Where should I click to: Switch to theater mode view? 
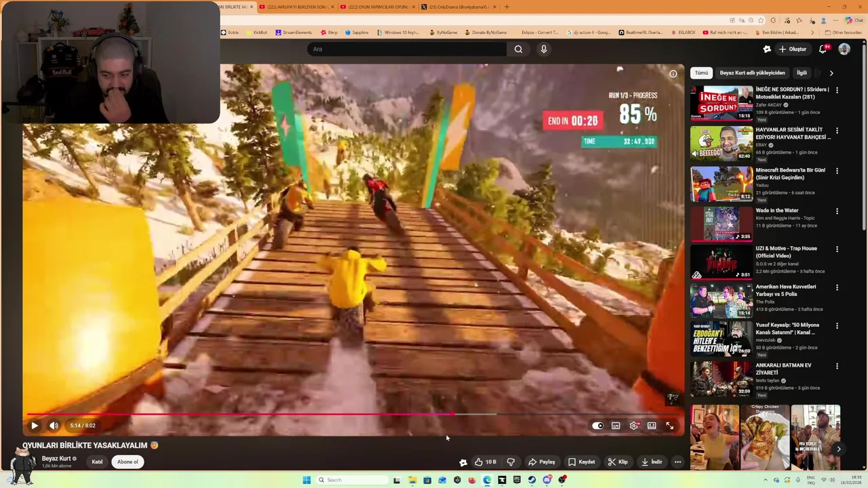pos(652,426)
